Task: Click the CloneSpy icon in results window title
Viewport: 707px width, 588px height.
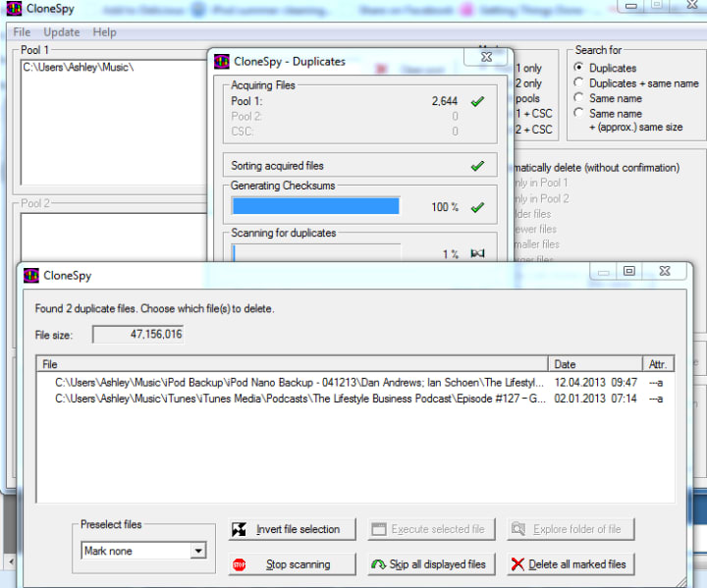Action: pyautogui.click(x=31, y=275)
